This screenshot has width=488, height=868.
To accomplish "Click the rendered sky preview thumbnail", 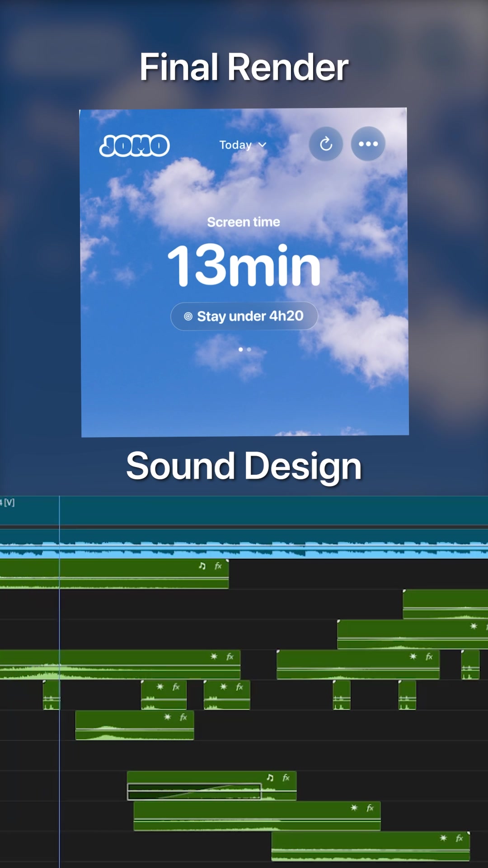I will tap(244, 272).
